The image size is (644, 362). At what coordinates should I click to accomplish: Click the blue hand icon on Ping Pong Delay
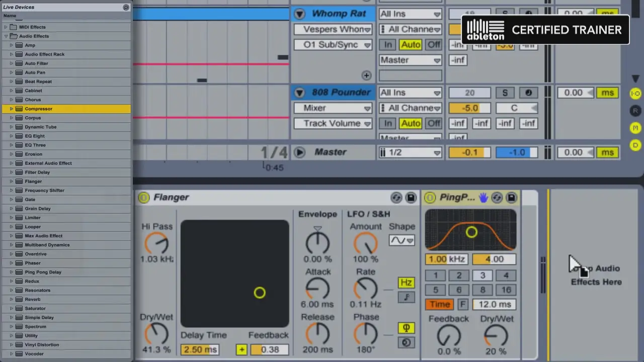tap(483, 198)
